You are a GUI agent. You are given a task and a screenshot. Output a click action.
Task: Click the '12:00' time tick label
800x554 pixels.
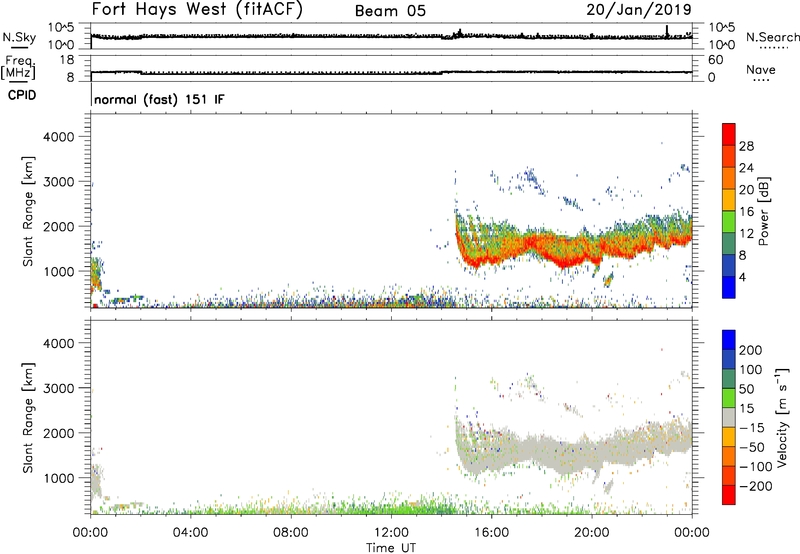(391, 533)
